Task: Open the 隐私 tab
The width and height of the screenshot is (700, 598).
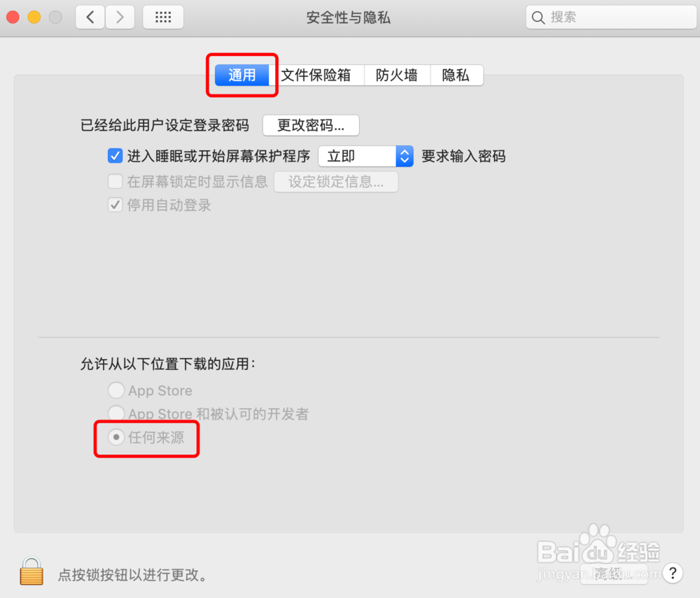Action: [456, 75]
